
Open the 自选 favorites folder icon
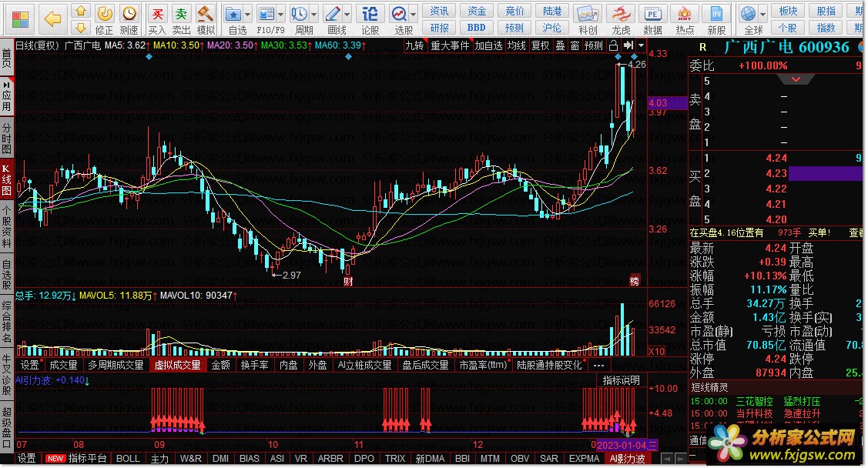click(x=233, y=14)
